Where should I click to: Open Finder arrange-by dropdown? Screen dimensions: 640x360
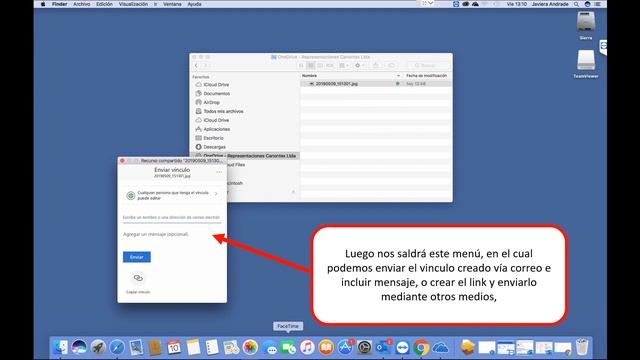[344, 66]
